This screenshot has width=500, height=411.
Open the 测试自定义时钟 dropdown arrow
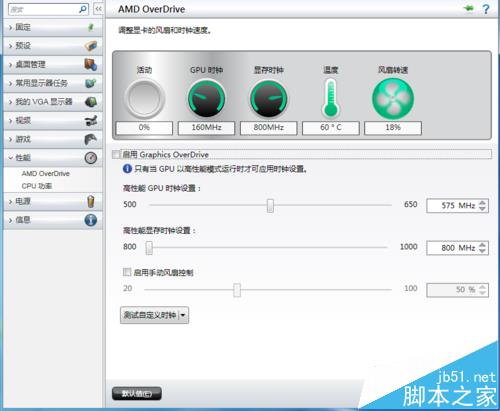coord(183,315)
